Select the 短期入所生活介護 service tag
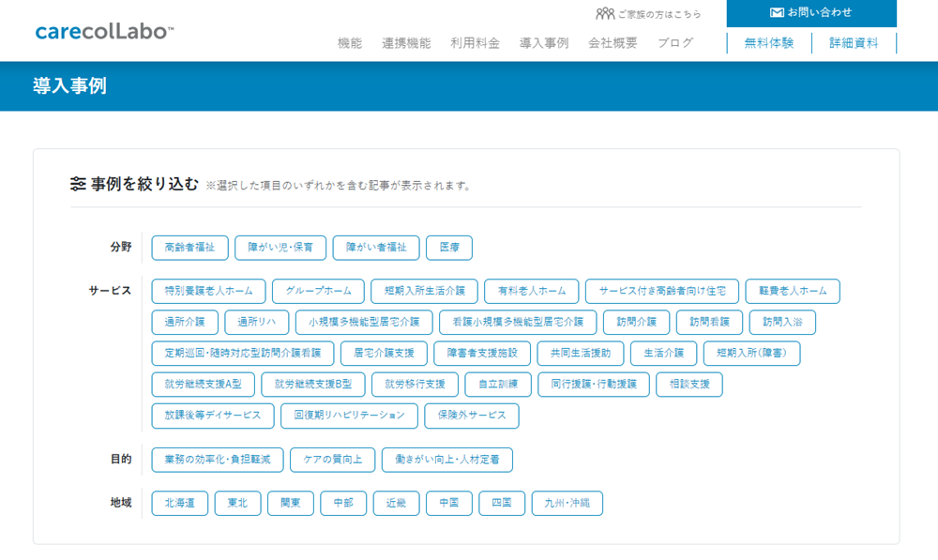Viewport: 938px width, 560px height. pos(424,292)
